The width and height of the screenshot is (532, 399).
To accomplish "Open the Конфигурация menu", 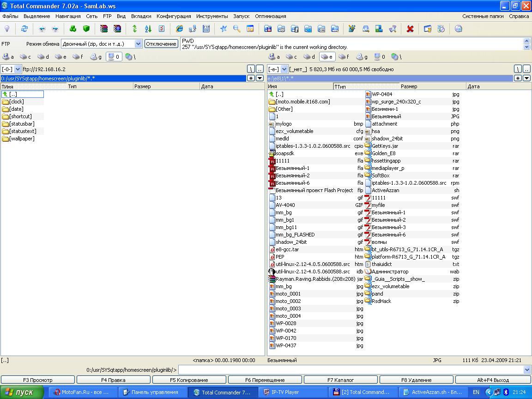I will tap(174, 16).
